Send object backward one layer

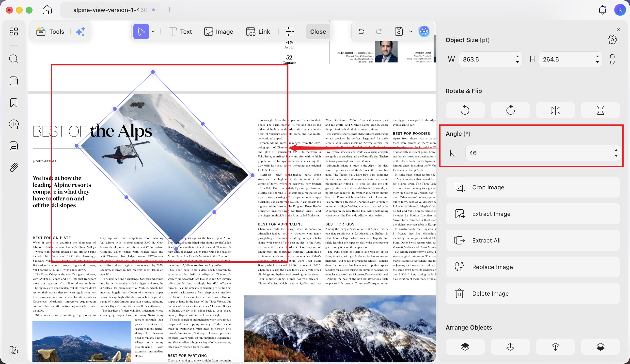point(555,347)
